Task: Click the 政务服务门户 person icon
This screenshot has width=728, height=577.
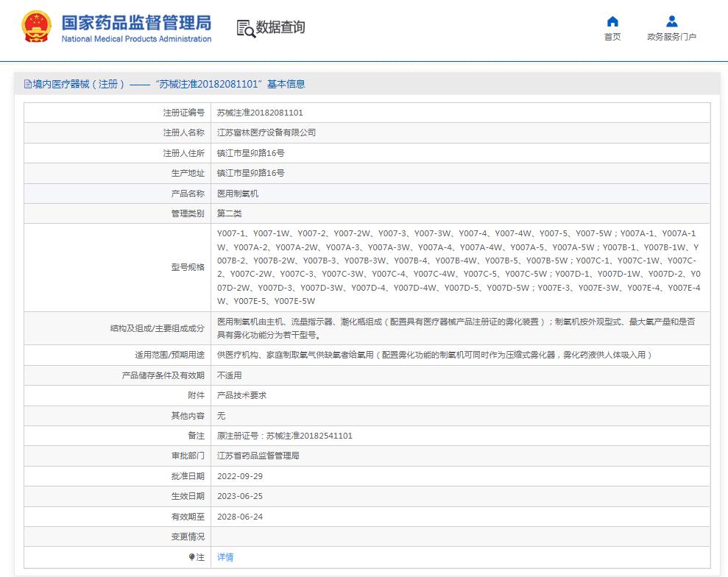Action: pyautogui.click(x=671, y=21)
